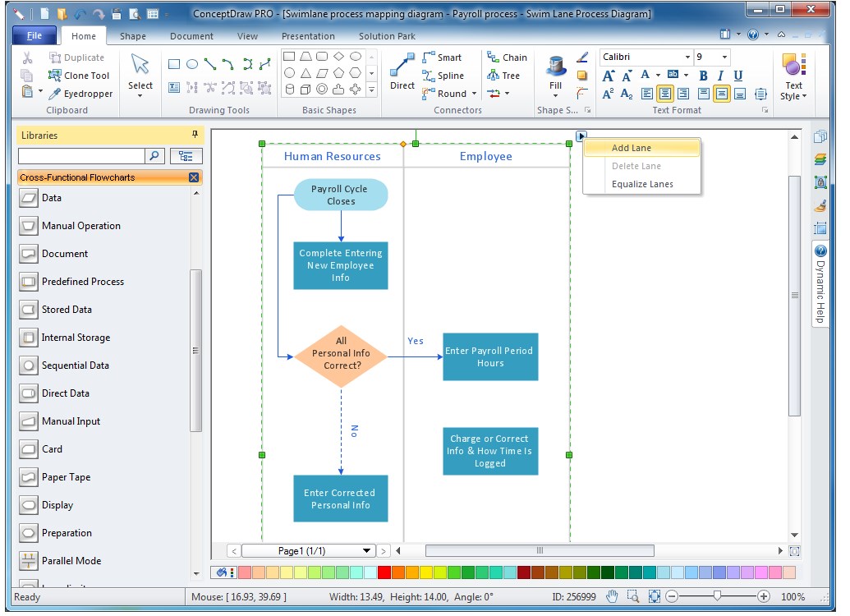Pick the Parallel Mode library shape
This screenshot has width=850, height=616.
[60, 561]
